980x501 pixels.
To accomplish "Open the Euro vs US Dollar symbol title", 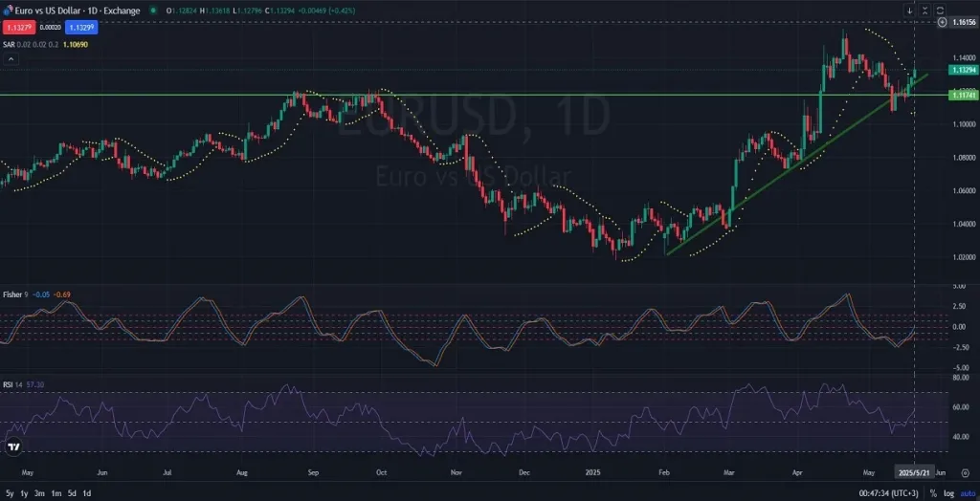I will pos(78,11).
